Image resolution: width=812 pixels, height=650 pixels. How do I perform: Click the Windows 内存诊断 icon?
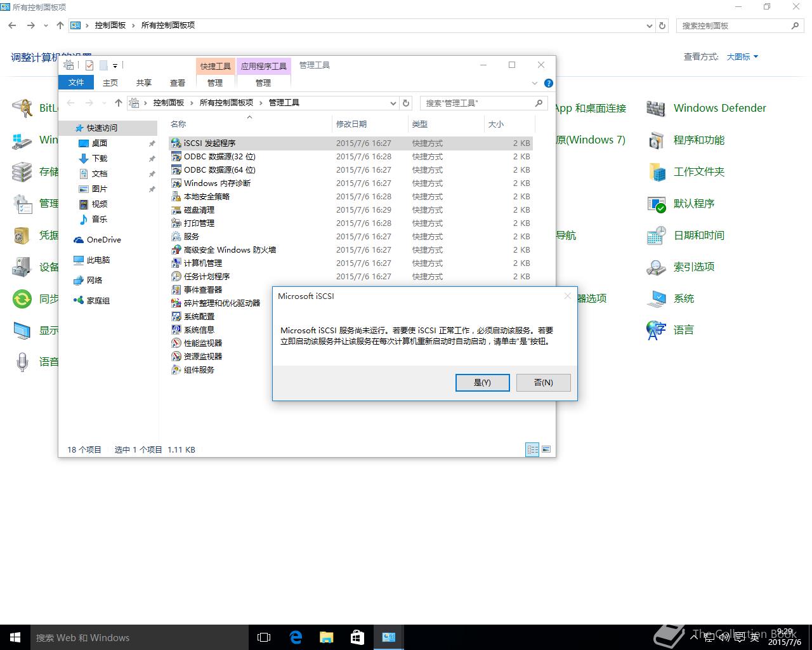(176, 183)
